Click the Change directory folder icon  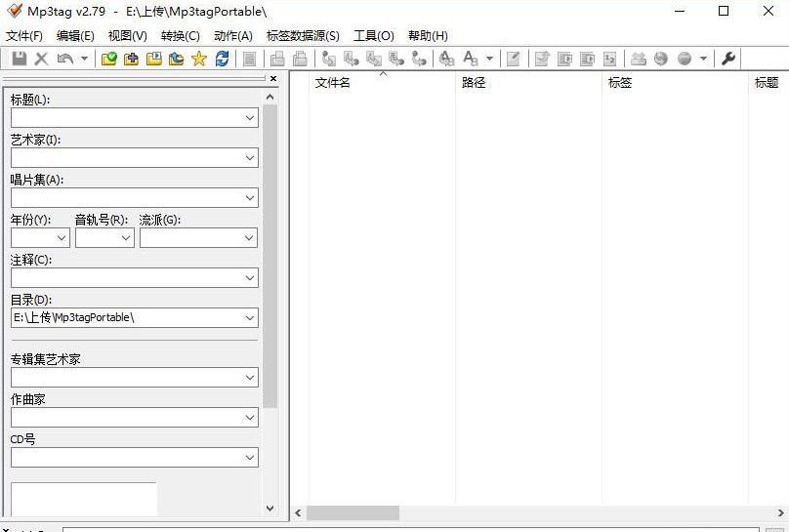click(108, 59)
